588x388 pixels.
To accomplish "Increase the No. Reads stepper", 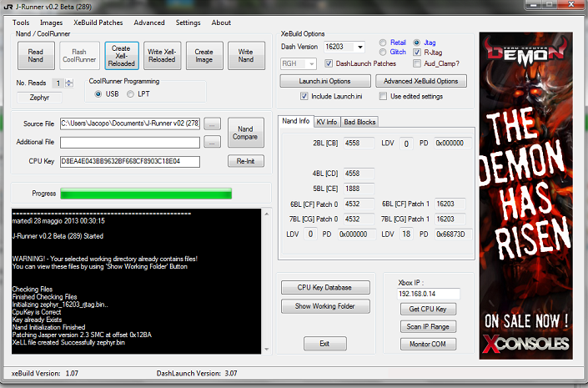I will 69,81.
